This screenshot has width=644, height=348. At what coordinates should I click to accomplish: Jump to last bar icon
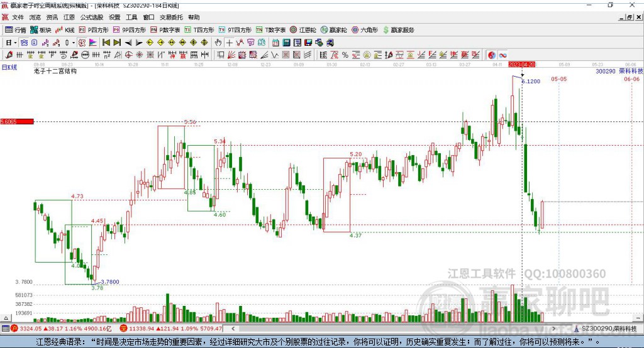[117, 43]
